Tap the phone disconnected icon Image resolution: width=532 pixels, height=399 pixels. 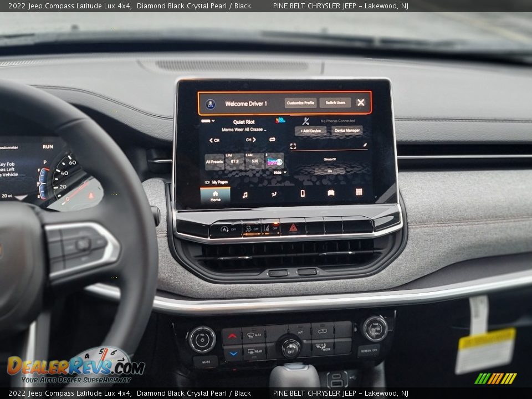(306, 121)
